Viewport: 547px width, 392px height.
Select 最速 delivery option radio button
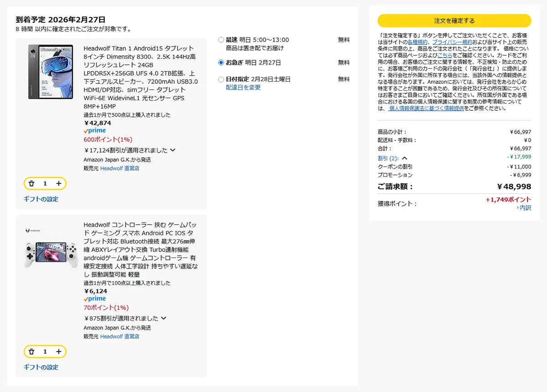[221, 40]
